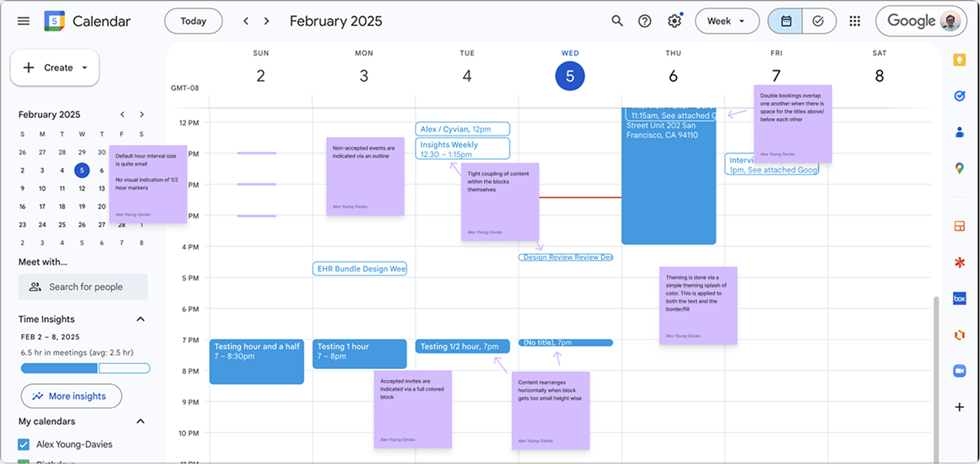Select Tuesday 4 day header
The width and height of the screenshot is (980, 464).
[467, 76]
